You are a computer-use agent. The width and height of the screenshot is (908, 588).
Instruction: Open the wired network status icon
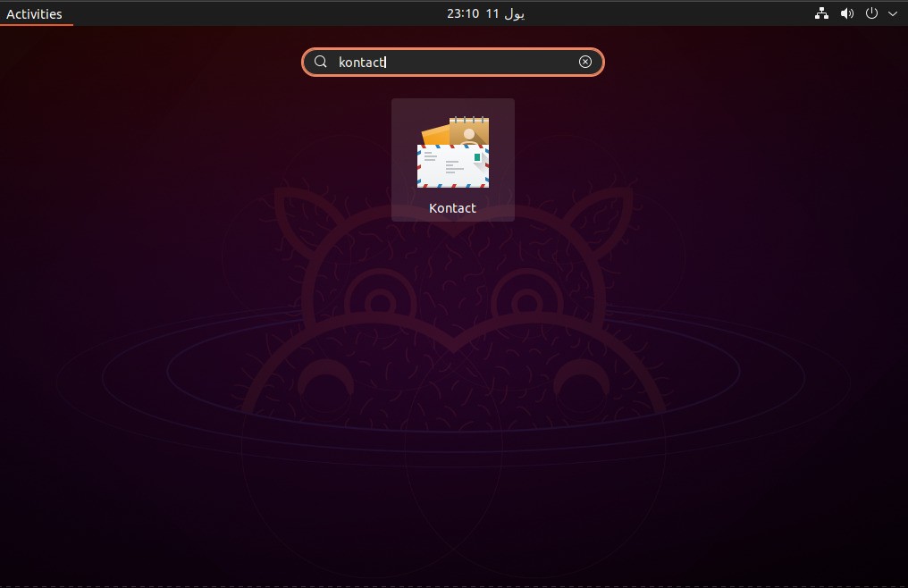[x=821, y=13]
